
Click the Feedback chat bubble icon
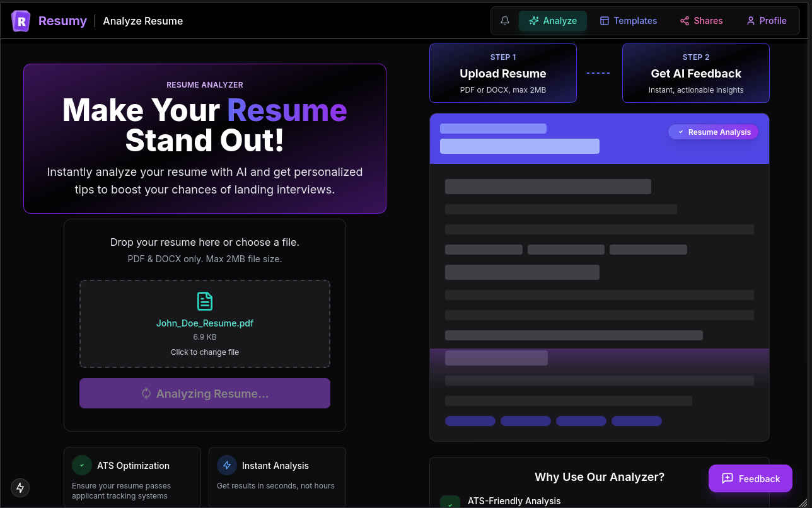[x=728, y=478]
